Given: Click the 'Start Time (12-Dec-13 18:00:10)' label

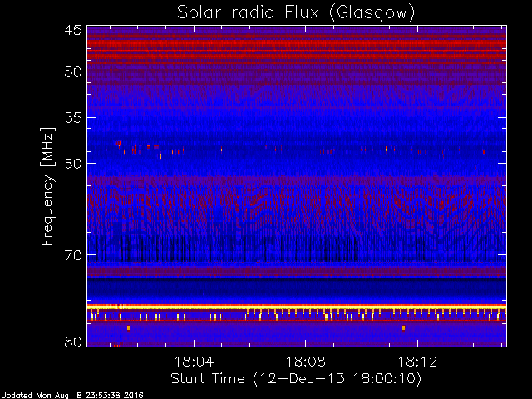Looking at the screenshot, I should point(296,379).
